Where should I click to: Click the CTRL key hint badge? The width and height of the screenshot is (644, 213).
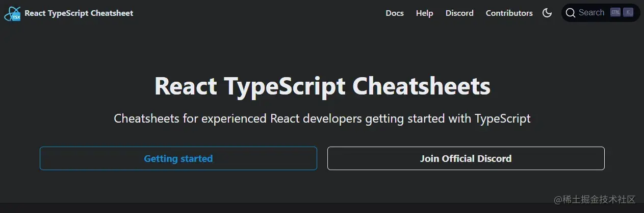pos(615,13)
